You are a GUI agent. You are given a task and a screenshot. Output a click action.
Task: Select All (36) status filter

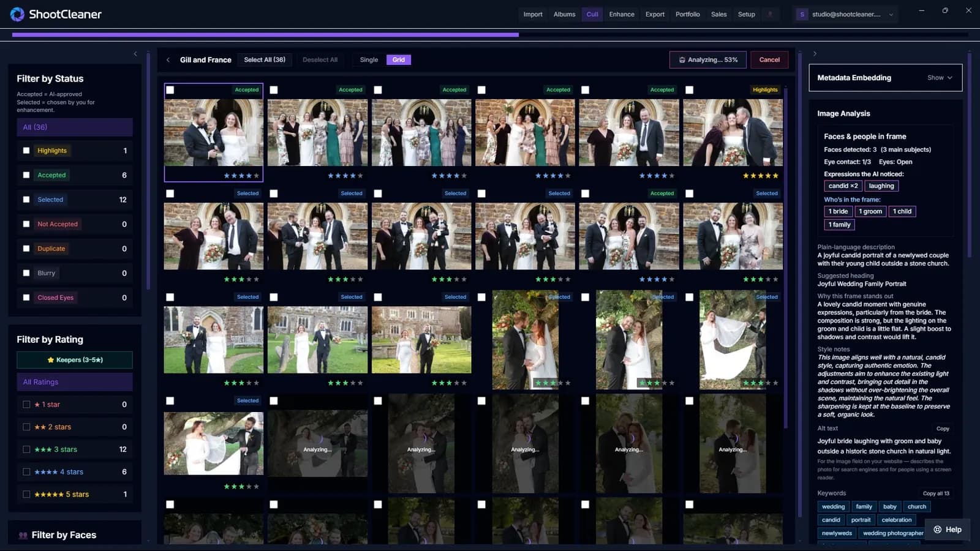point(75,127)
